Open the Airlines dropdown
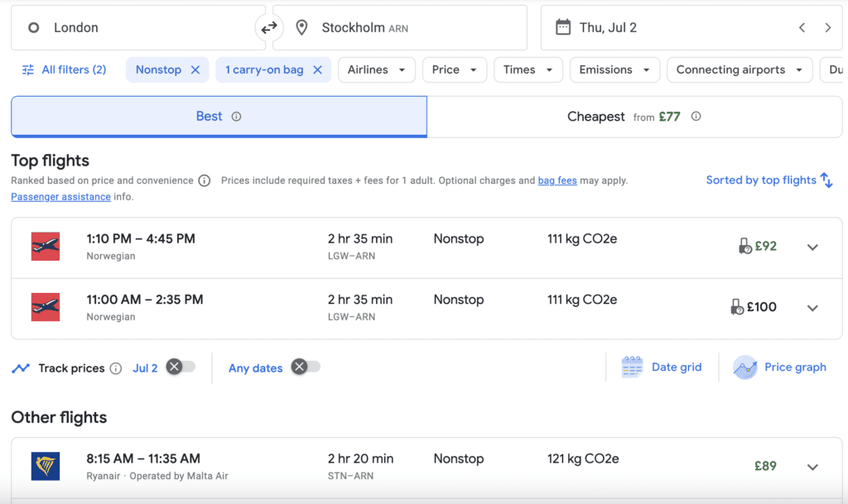This screenshot has height=504, width=848. coord(377,70)
